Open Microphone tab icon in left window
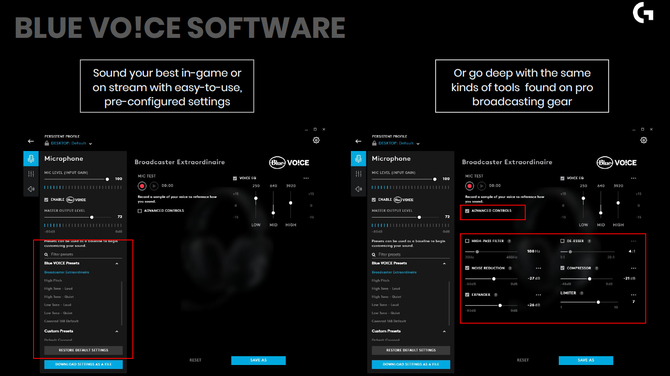 tap(31, 159)
